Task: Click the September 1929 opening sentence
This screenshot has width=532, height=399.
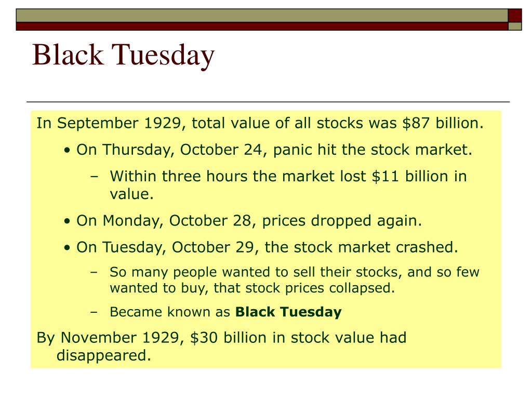Action: [260, 123]
